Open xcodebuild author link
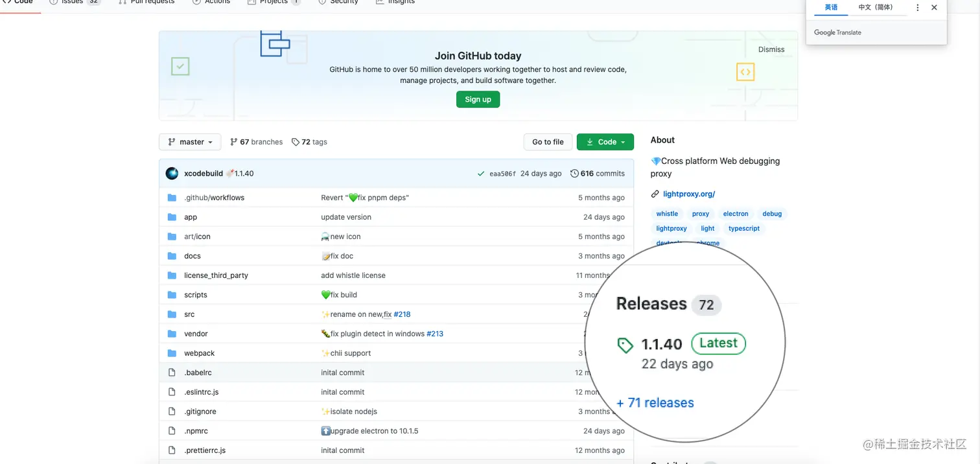 click(x=204, y=174)
